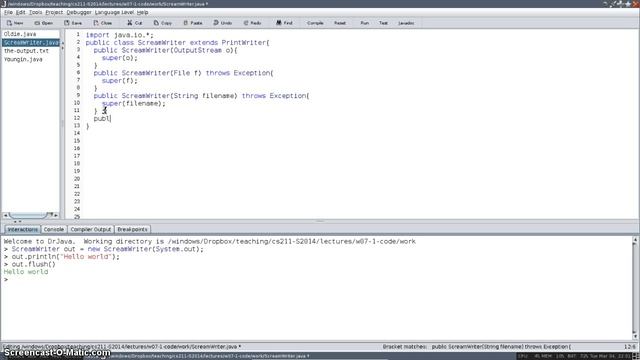Open the Project menu
The height and width of the screenshot is (360, 640).
(54, 12)
